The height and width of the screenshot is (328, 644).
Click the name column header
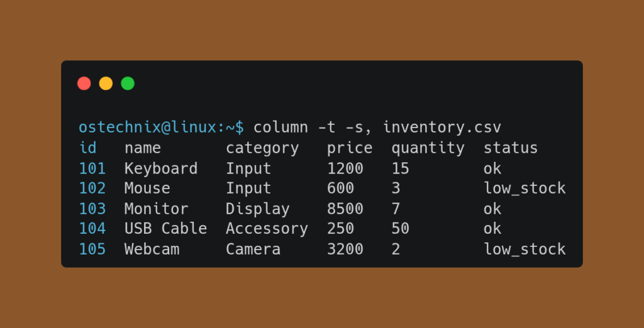(143, 148)
